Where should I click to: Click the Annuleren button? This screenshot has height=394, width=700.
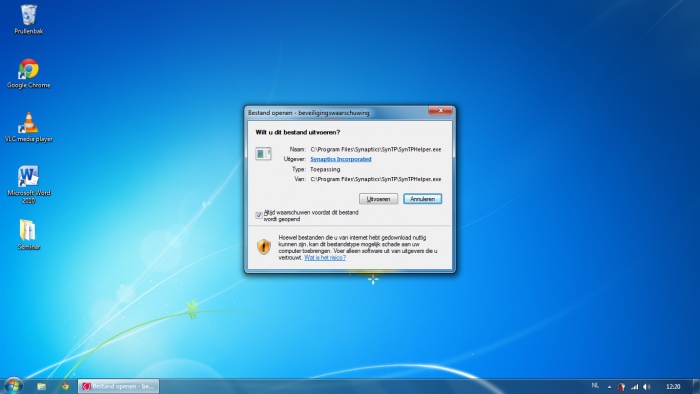422,199
